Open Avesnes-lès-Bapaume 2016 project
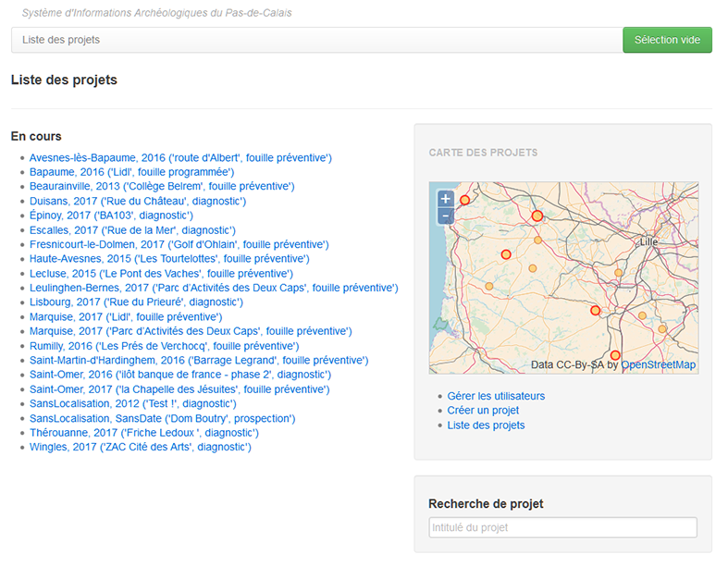 pyautogui.click(x=180, y=158)
